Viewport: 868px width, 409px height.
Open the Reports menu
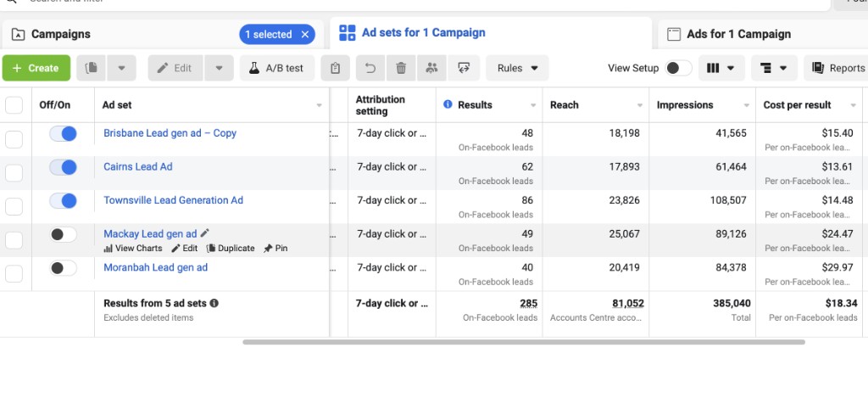(x=837, y=68)
